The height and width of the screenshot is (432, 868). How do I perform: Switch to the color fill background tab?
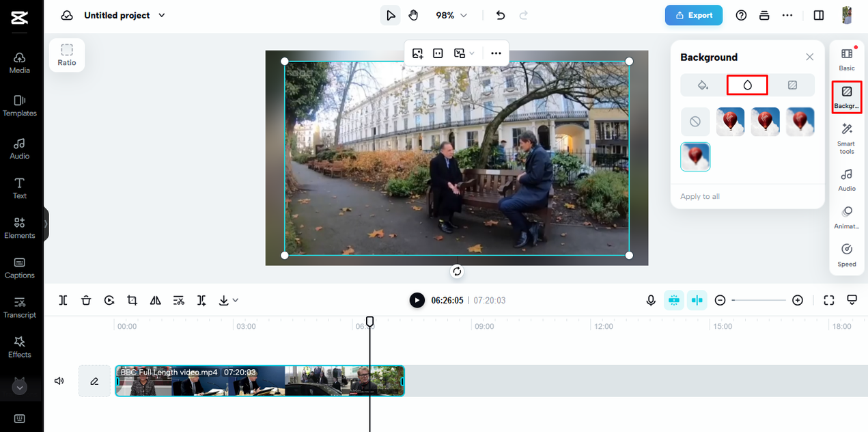[x=703, y=85]
